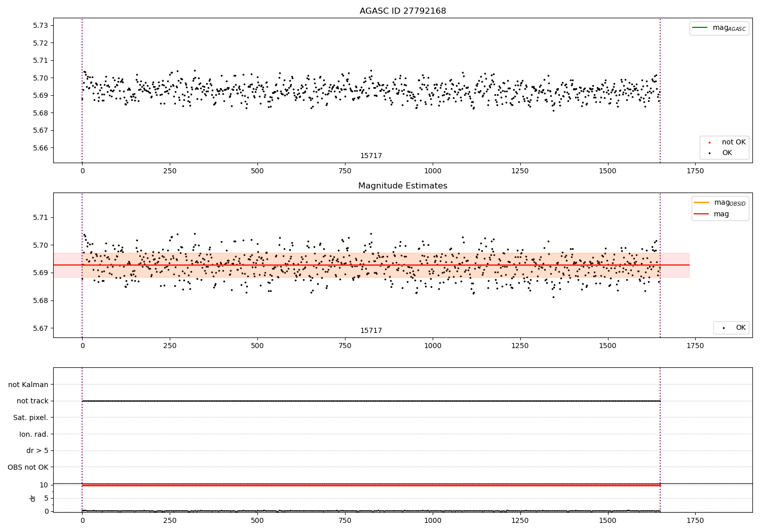Click the orange mag OBSID legend line sample
Image resolution: width=760 pixels, height=532 pixels.
point(702,202)
